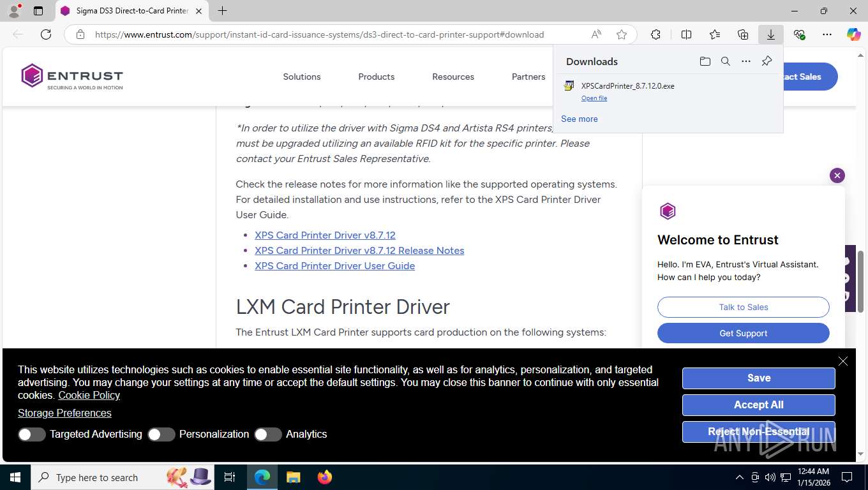
Task: Click the Edge profile avatar icon
Action: [14, 11]
